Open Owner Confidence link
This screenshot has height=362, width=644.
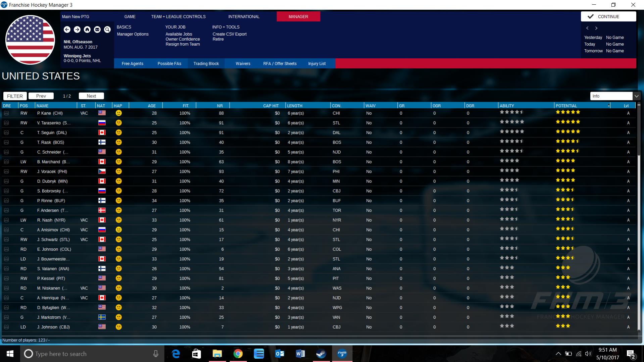tap(183, 39)
